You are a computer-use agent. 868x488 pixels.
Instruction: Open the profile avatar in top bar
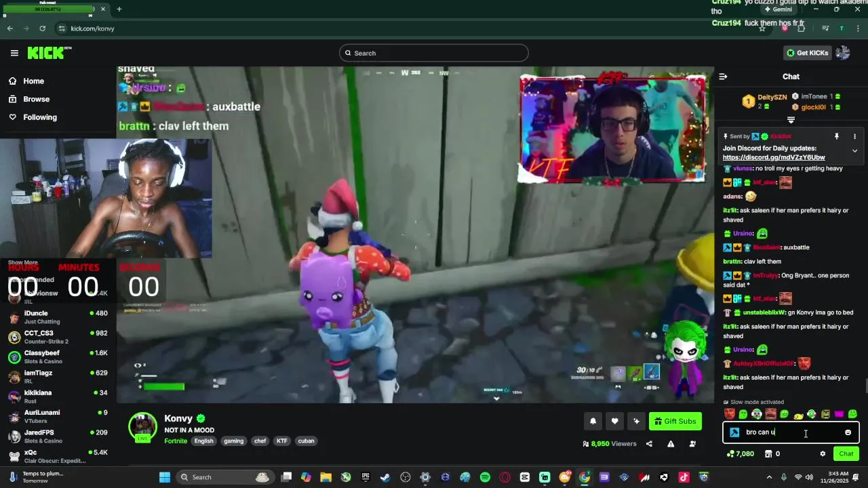click(843, 53)
